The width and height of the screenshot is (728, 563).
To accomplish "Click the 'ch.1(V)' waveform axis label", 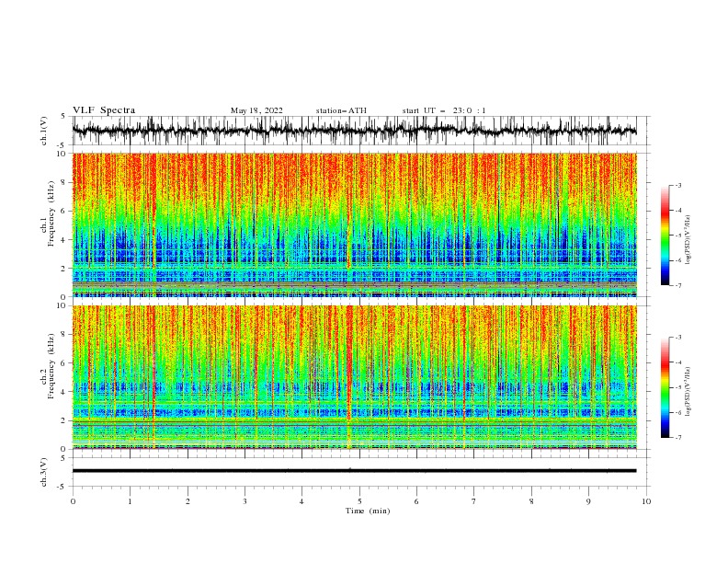I will [x=44, y=131].
